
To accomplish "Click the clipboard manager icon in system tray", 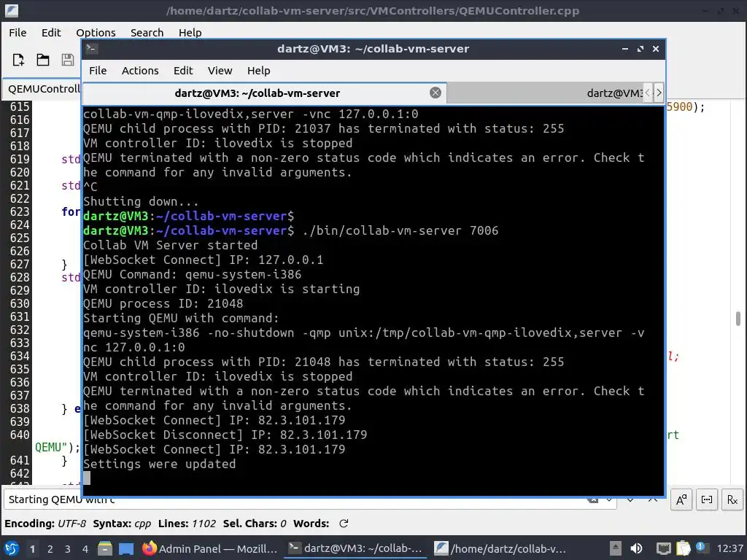I will (683, 548).
